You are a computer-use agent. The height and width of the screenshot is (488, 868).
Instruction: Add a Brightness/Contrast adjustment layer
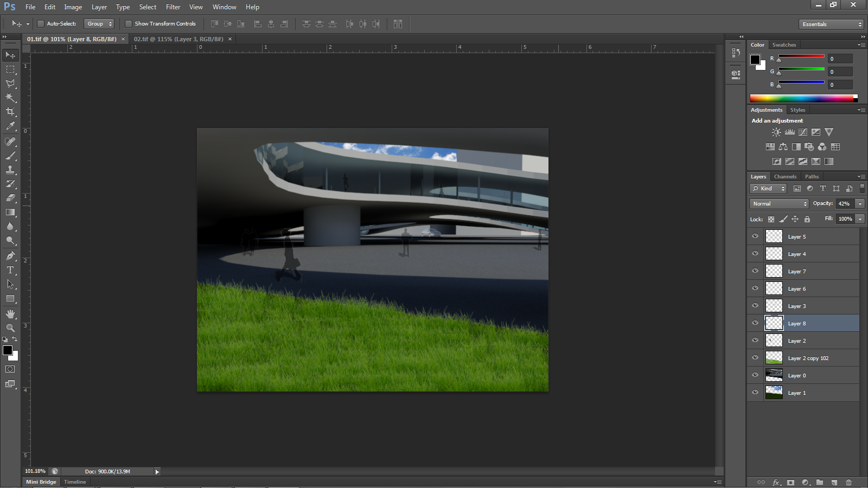[x=776, y=132]
